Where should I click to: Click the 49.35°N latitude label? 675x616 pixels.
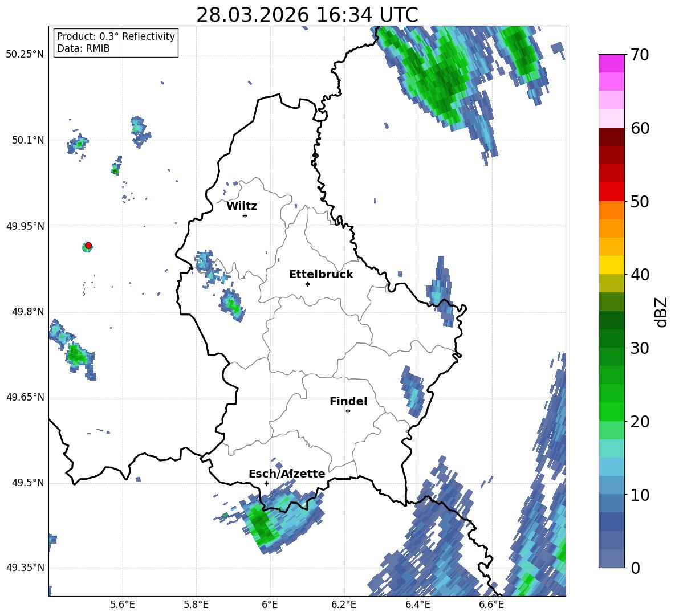(25, 568)
